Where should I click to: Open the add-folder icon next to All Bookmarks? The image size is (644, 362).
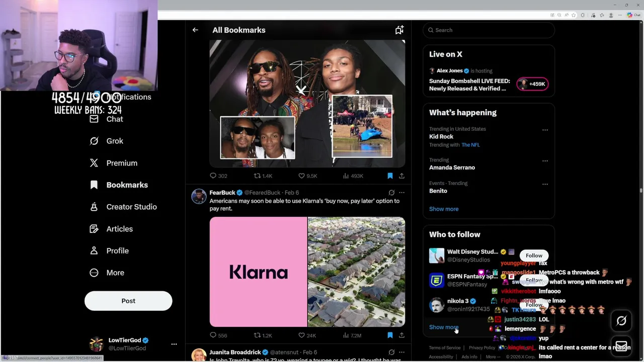pos(399,30)
